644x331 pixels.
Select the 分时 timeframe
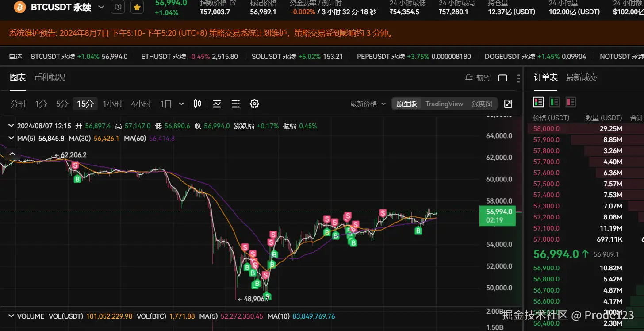[x=18, y=104]
